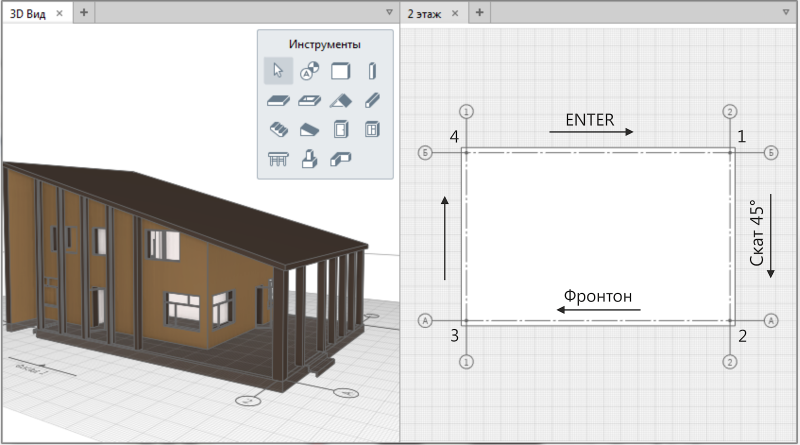800x445 pixels.
Task: Select axis bubble A in 3D view
Action: tap(345, 393)
